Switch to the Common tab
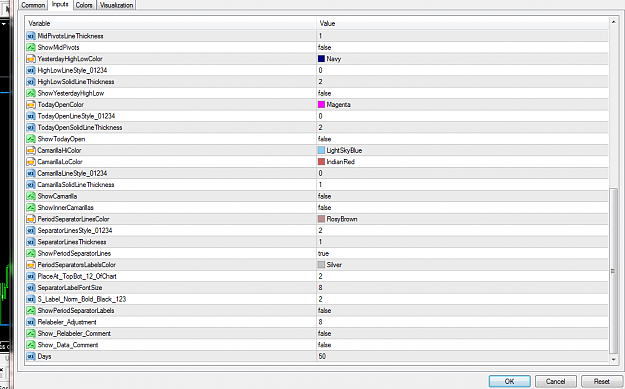Screen dimensions: 625x389 pyautogui.click(x=33, y=5)
